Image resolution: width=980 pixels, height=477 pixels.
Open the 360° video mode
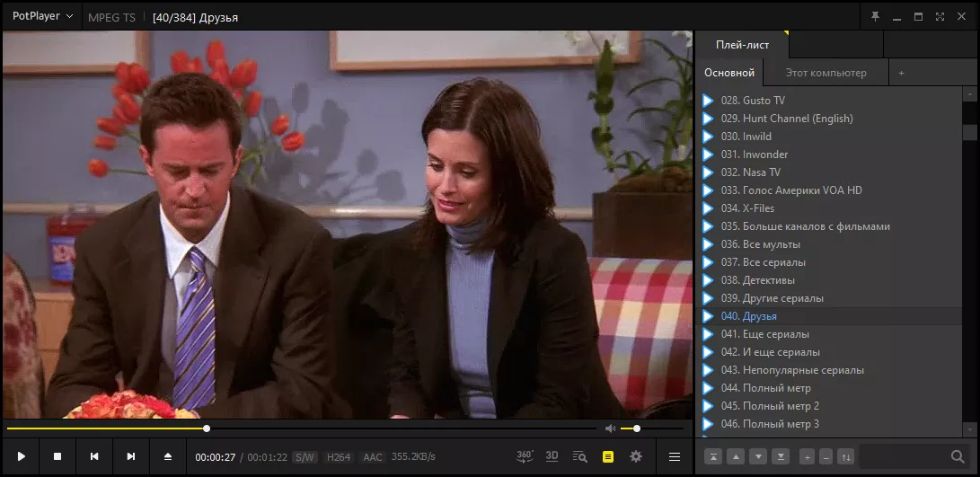coord(525,456)
